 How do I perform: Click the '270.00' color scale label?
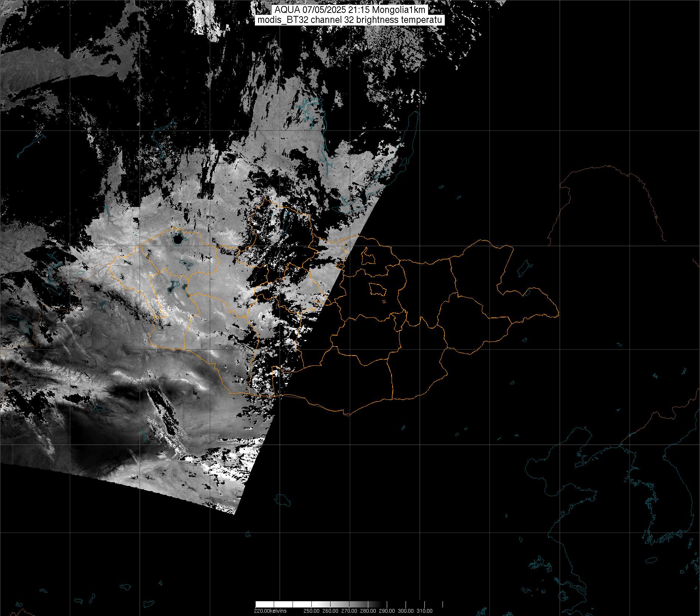point(349,611)
